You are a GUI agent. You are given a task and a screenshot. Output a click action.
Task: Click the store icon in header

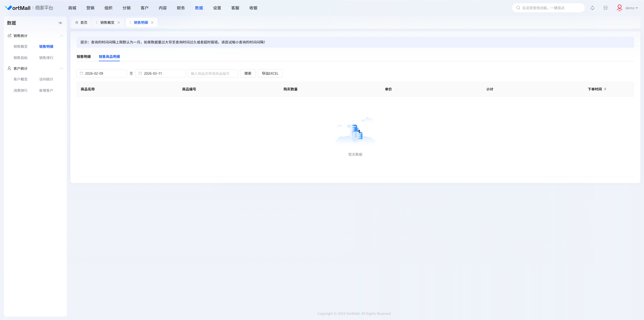coord(605,8)
